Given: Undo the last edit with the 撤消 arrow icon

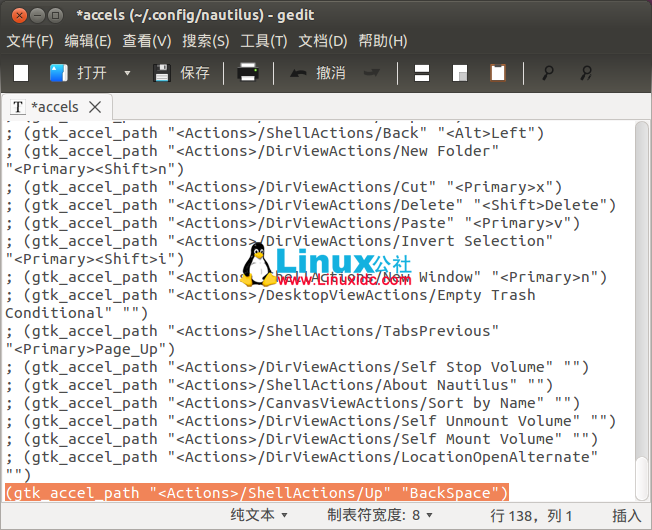Looking at the screenshot, I should click(x=298, y=74).
